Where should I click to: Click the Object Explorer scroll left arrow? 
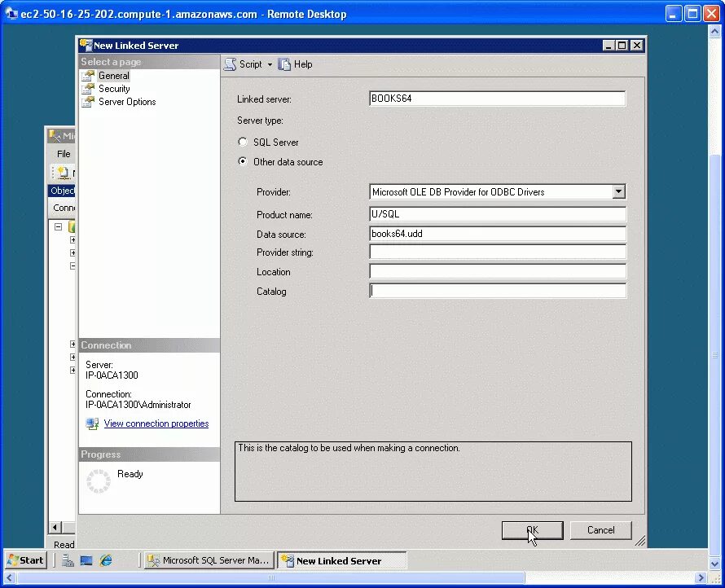55,527
